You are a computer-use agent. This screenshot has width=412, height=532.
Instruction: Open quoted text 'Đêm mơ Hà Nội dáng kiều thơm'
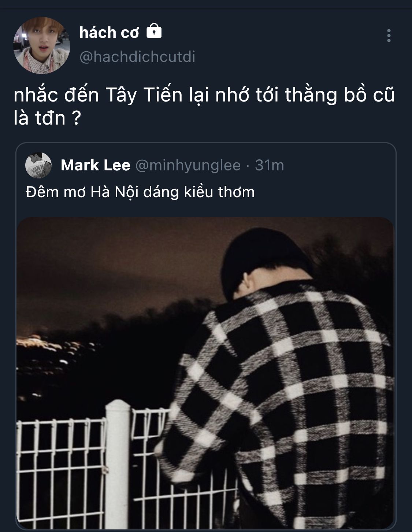[x=140, y=192]
